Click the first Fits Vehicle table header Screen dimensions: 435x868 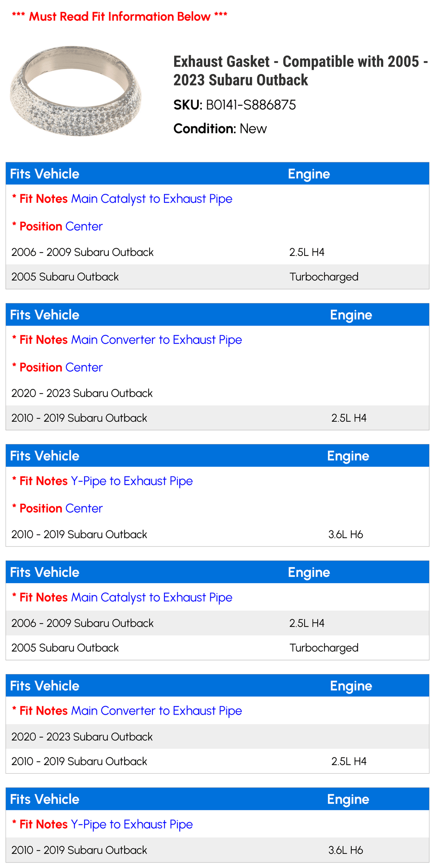pos(45,174)
